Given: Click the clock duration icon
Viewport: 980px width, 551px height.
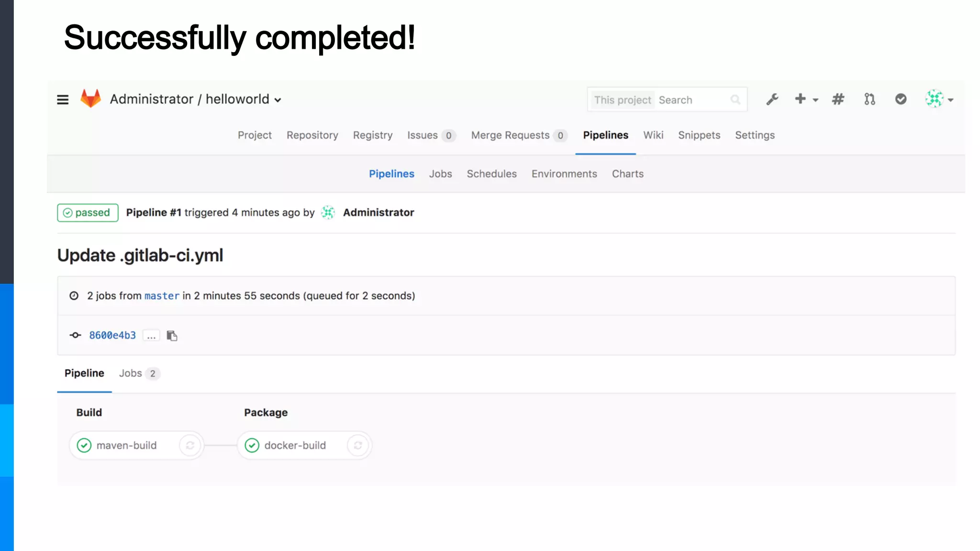Looking at the screenshot, I should point(74,296).
